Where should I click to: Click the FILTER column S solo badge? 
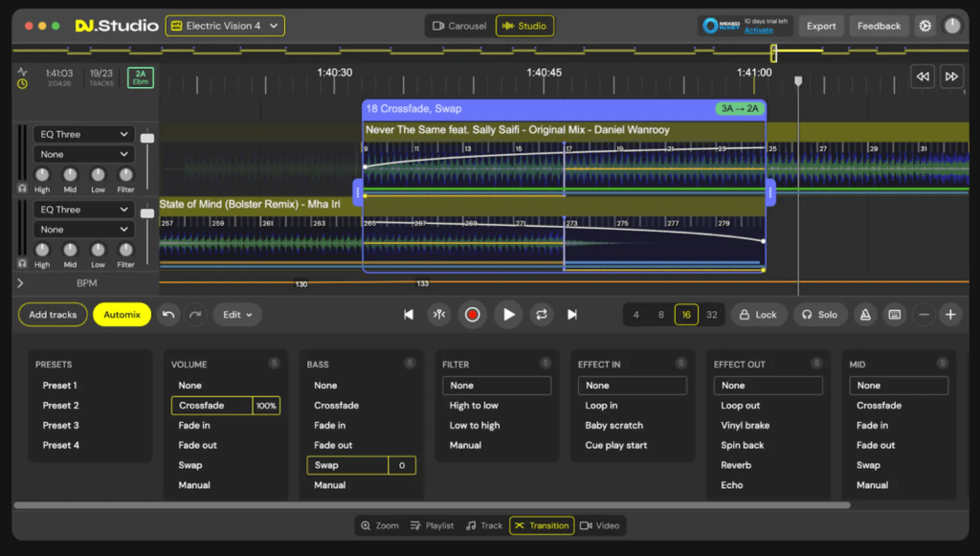545,363
